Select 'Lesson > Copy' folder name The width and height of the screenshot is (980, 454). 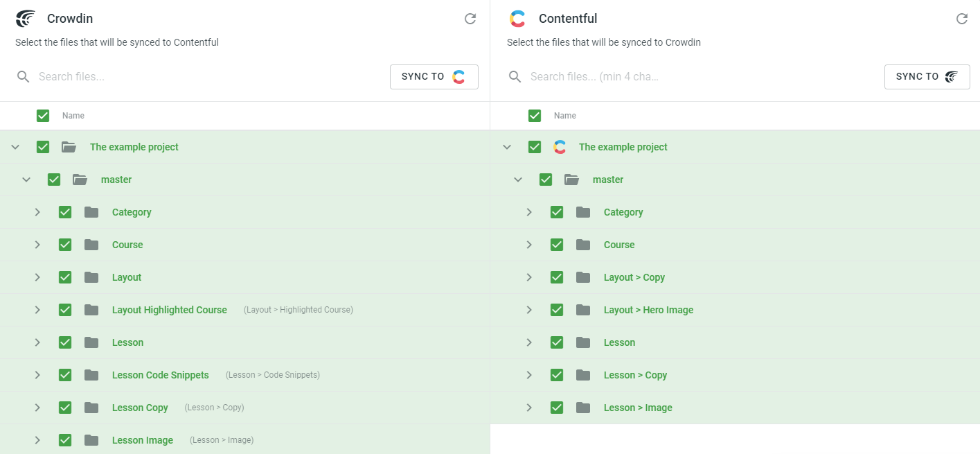(x=635, y=375)
